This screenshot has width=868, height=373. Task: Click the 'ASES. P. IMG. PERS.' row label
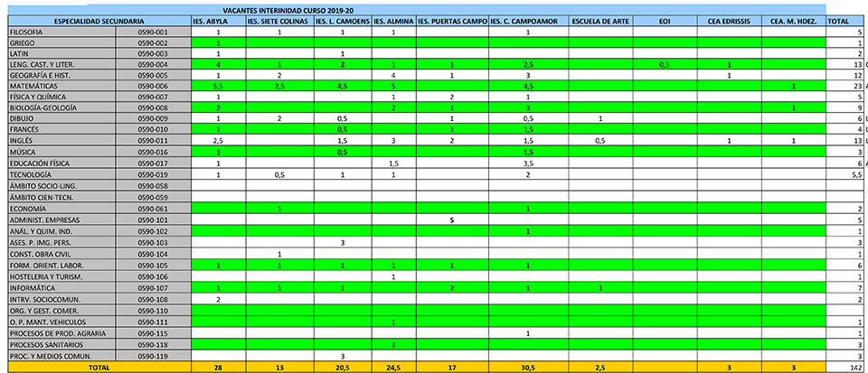tap(62, 243)
